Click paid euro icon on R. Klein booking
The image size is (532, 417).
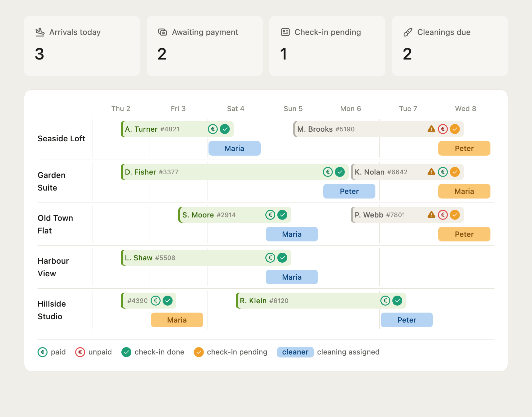385,300
